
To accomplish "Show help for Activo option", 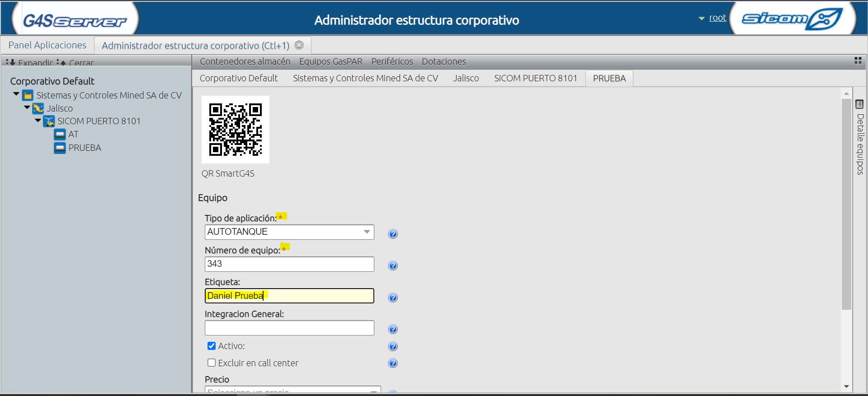I will click(x=393, y=346).
